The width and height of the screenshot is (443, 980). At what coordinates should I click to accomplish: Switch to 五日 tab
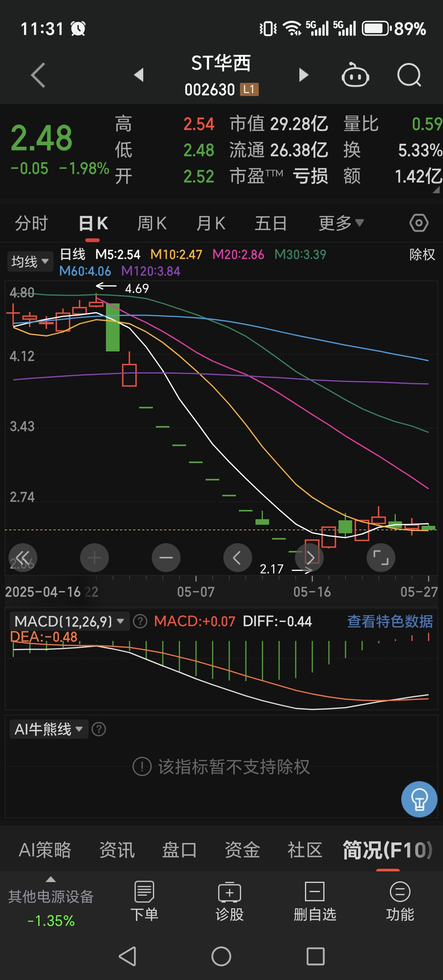pyautogui.click(x=271, y=223)
